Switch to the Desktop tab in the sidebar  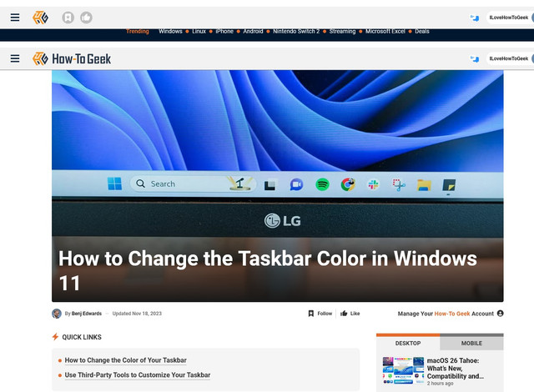click(408, 343)
